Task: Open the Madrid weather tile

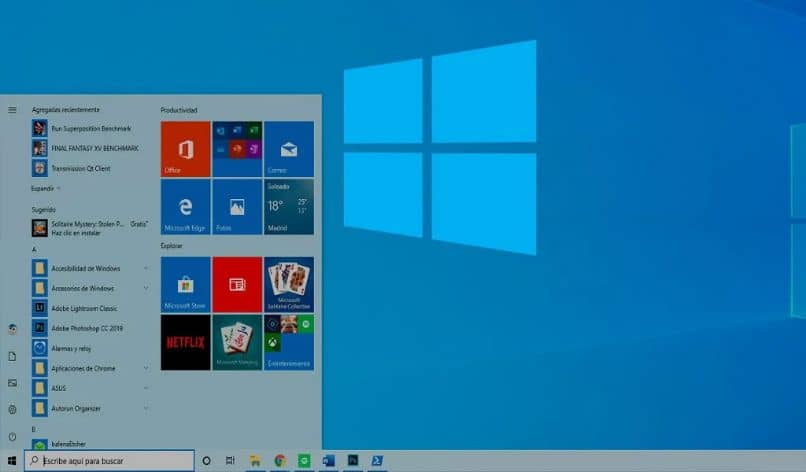Action: [289, 207]
